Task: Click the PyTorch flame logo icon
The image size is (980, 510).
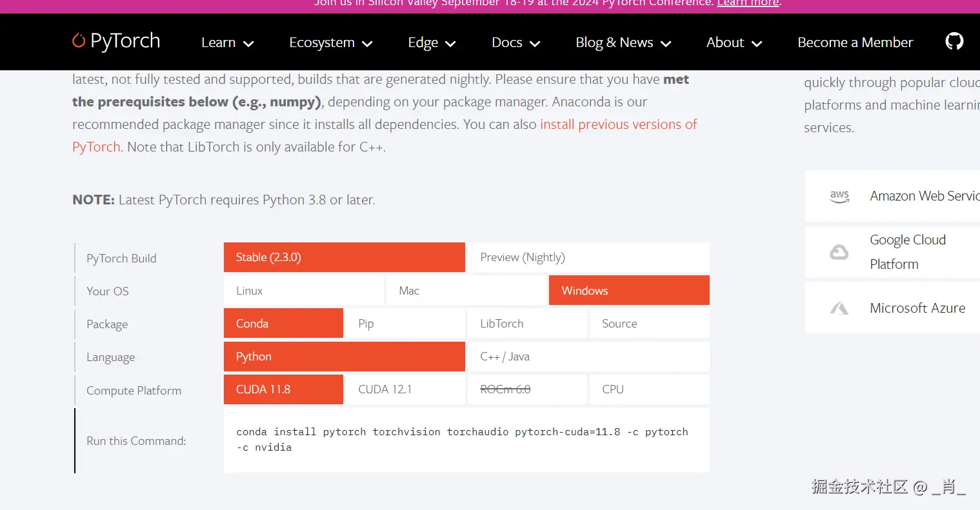Action: point(79,41)
